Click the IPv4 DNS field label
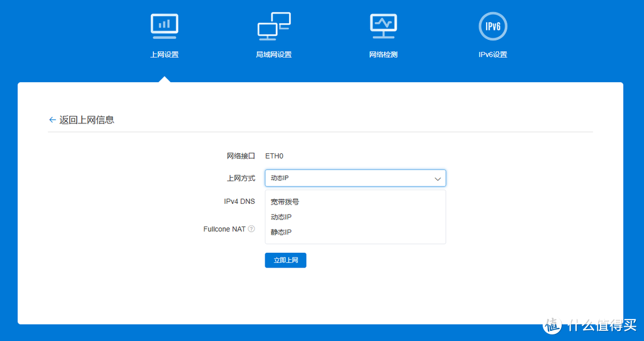The height and width of the screenshot is (341, 644). tap(239, 201)
